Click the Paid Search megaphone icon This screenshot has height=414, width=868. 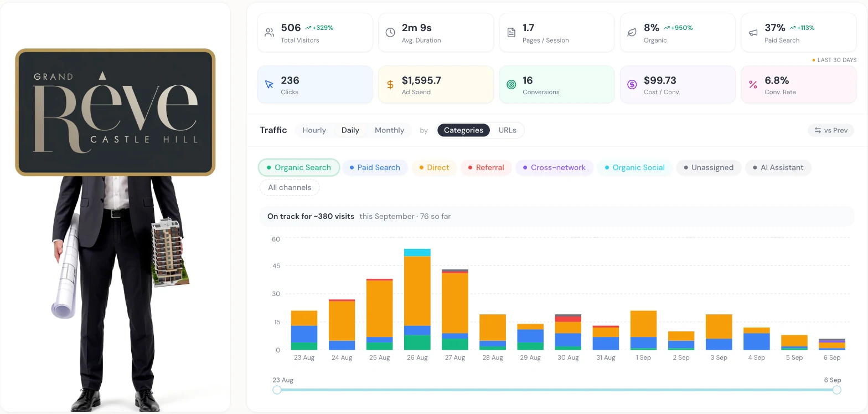(x=753, y=33)
